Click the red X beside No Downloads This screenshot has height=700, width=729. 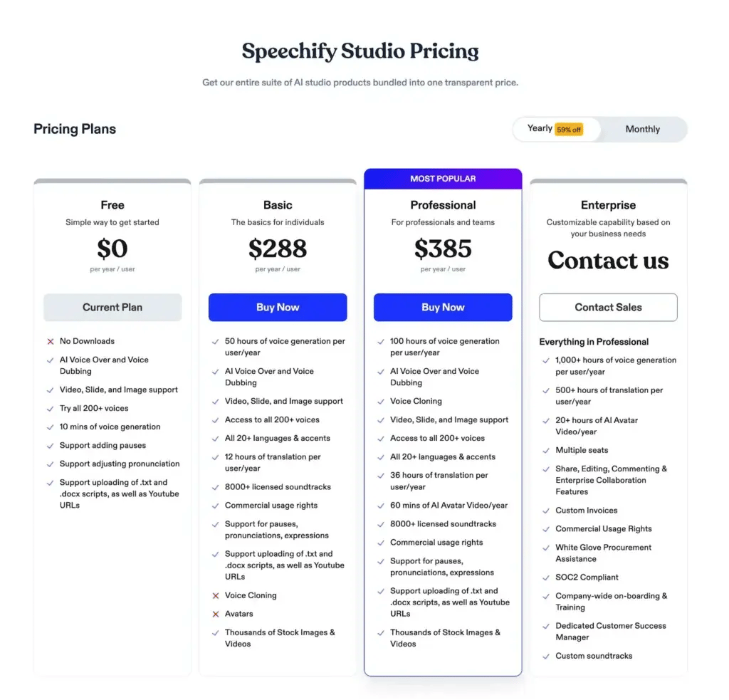click(51, 342)
